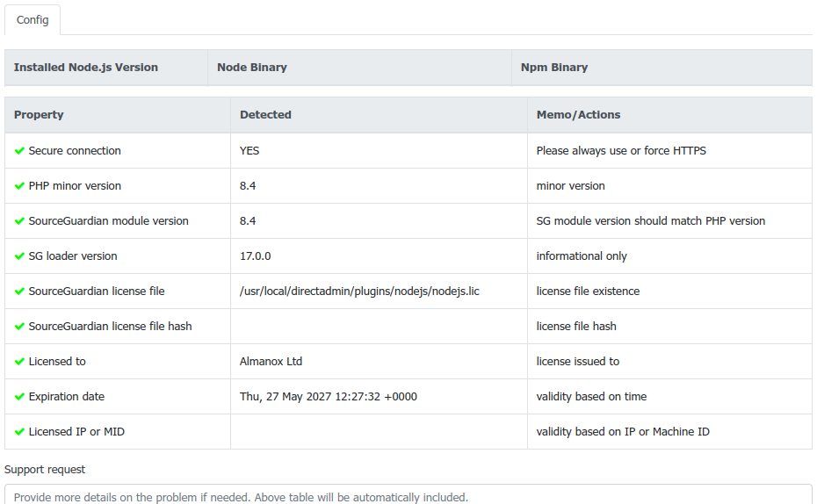Screen dimensions: 817x504
Task: Open the Config tab
Action: 33,20
